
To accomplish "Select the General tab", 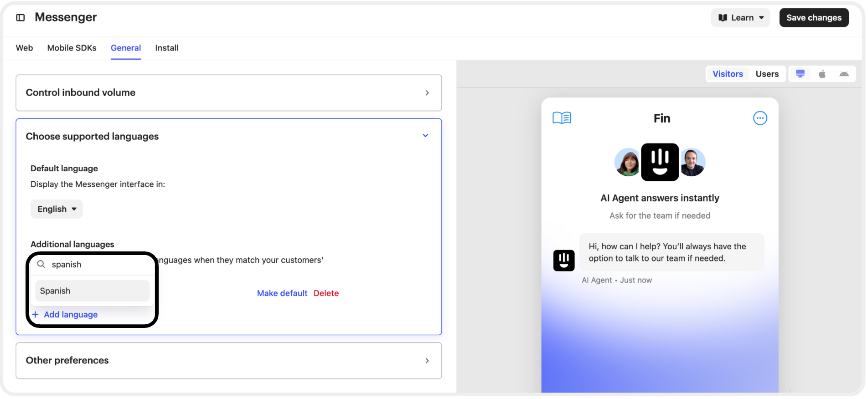I will coord(126,48).
